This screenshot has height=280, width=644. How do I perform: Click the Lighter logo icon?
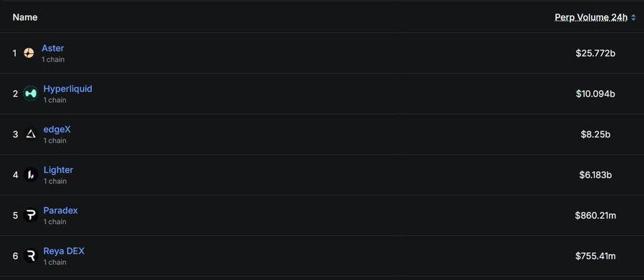tap(30, 175)
